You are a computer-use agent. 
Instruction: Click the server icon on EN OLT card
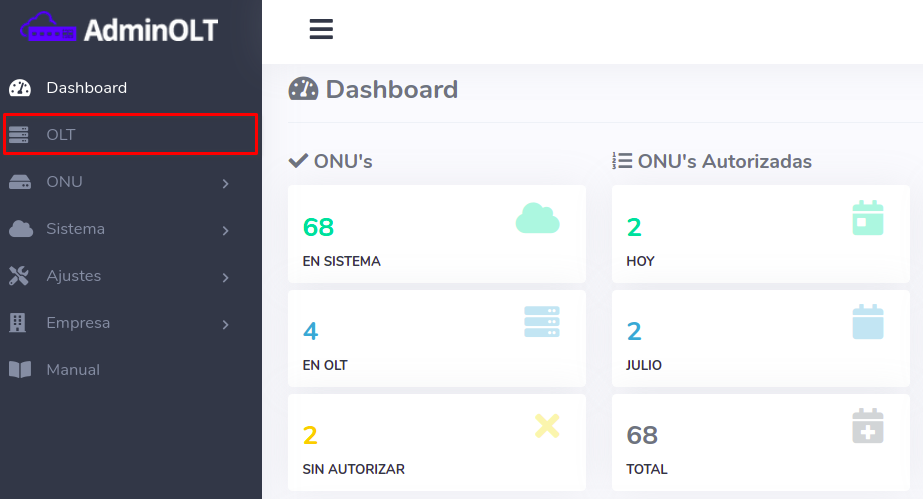(x=542, y=322)
